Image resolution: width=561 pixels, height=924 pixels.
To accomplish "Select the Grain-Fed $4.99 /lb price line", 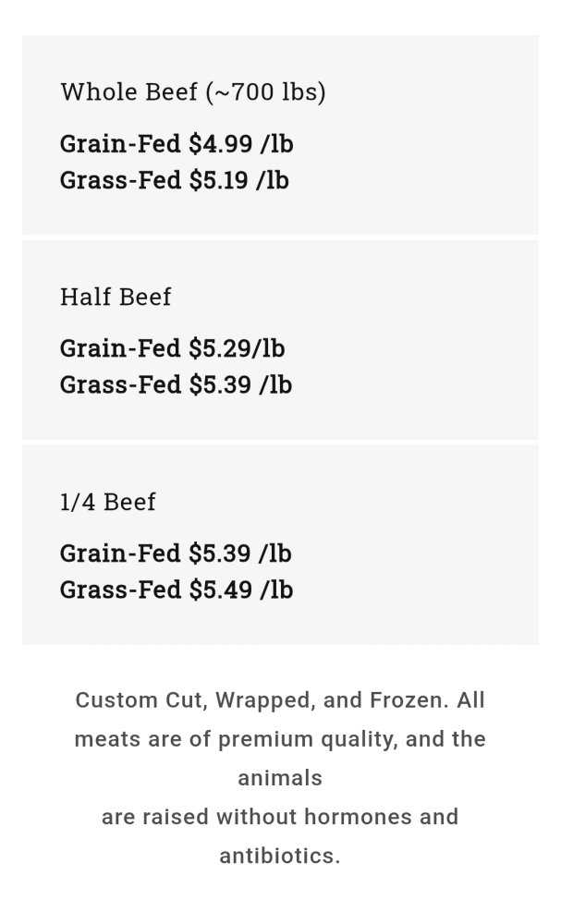I will tap(177, 144).
